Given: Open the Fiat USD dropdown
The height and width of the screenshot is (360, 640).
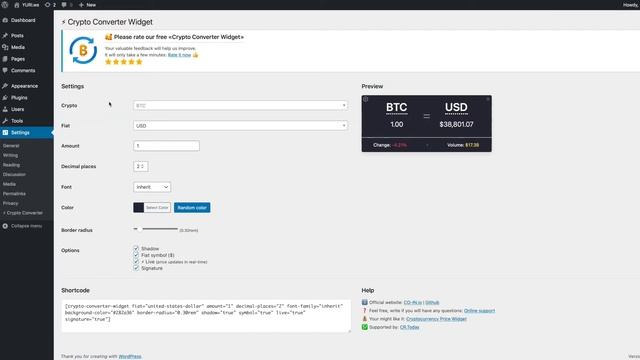Looking at the screenshot, I should [240, 126].
